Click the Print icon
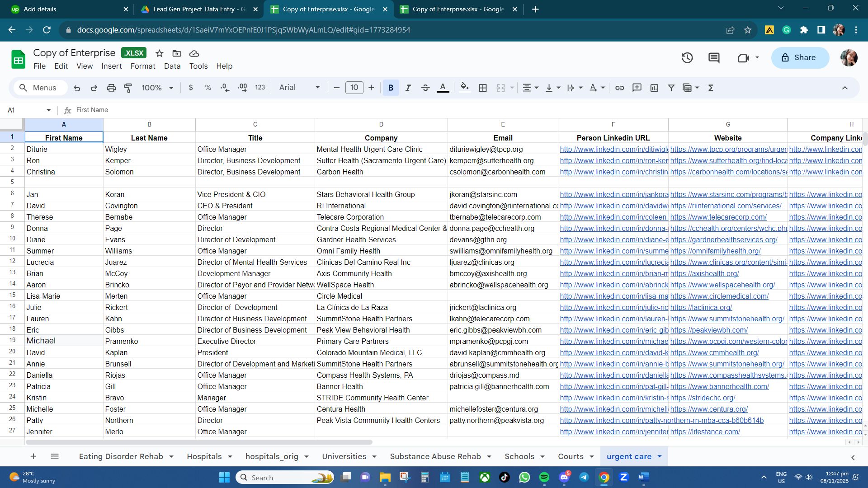The width and height of the screenshot is (868, 488). [x=111, y=88]
